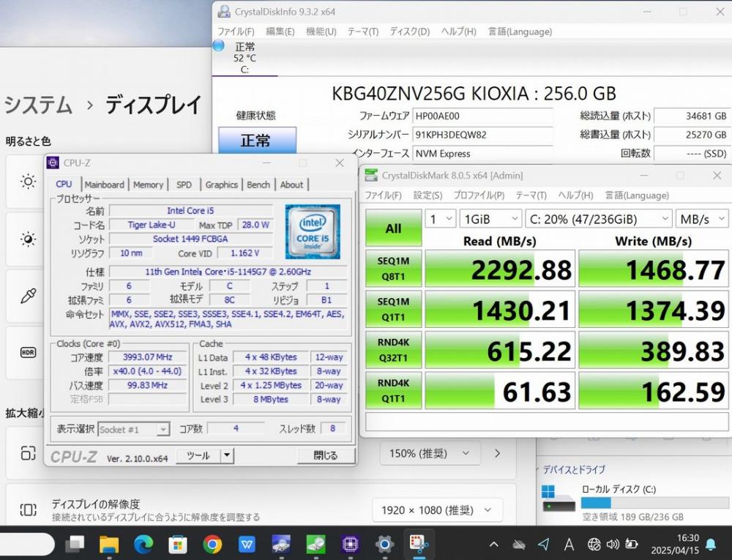Open the notification bell

point(711,544)
